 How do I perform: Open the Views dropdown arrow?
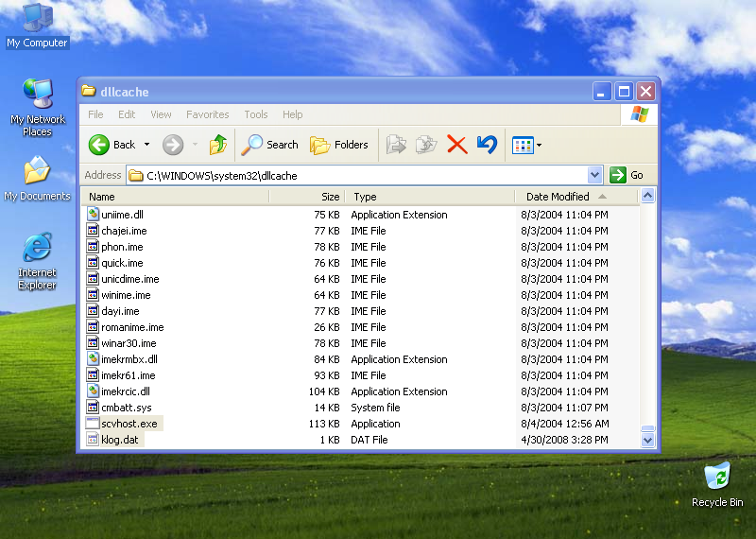pos(539,145)
